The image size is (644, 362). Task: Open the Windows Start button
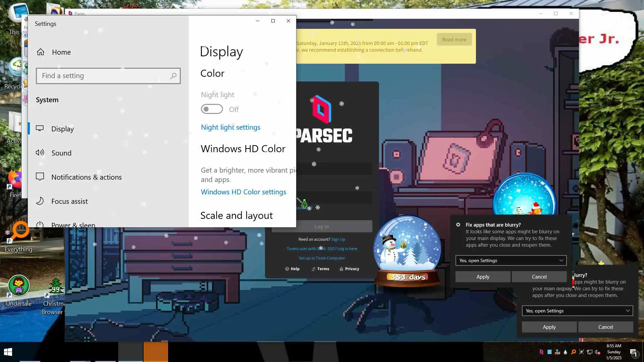[x=8, y=352]
